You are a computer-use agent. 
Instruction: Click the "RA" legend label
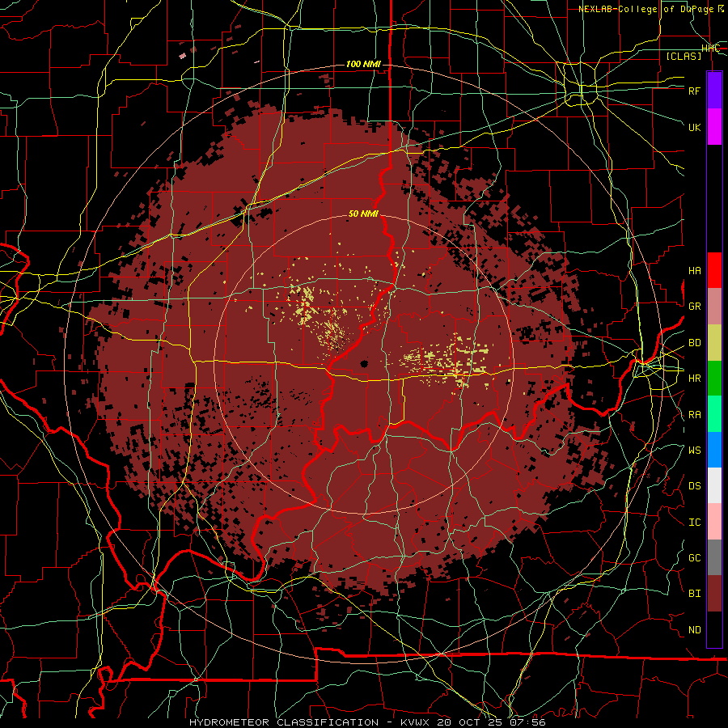[x=695, y=415]
